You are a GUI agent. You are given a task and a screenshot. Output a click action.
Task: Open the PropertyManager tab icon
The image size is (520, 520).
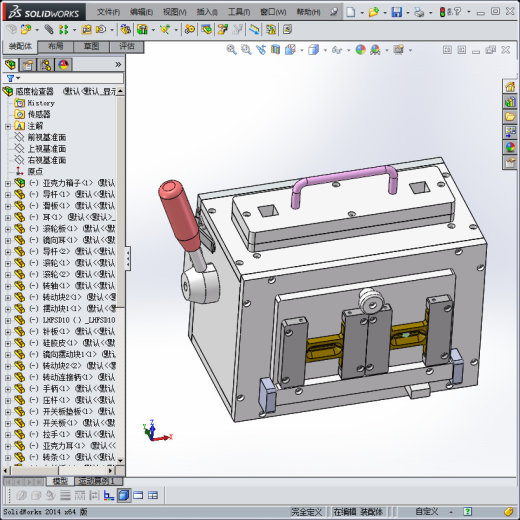[28, 65]
